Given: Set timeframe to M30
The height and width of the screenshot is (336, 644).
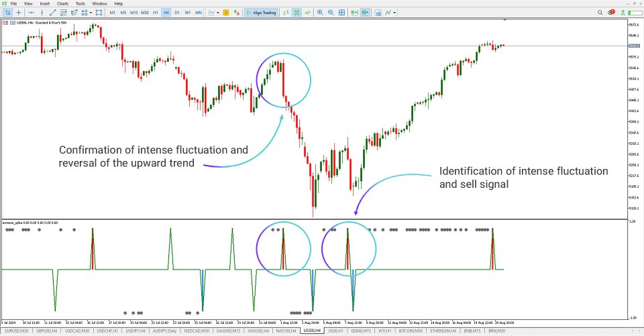Looking at the screenshot, I should click(x=145, y=13).
